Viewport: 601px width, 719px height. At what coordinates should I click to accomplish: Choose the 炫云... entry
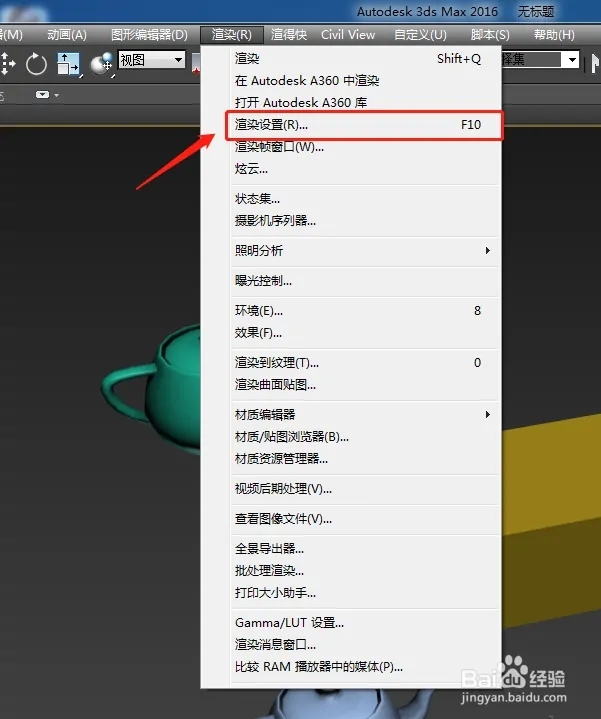[x=365, y=169]
